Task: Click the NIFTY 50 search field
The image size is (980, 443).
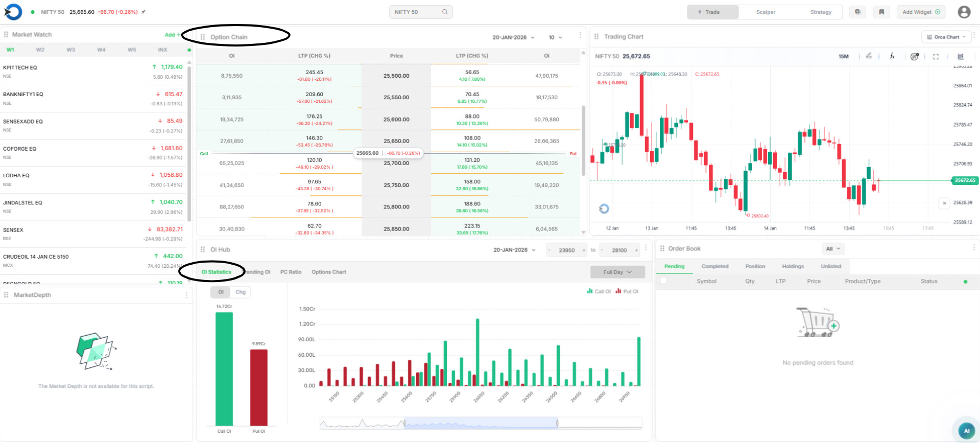Action: [420, 12]
